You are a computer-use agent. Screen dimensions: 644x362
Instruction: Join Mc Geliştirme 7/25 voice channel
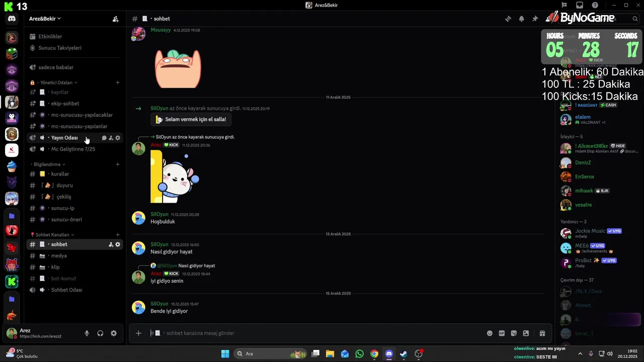tap(75, 149)
